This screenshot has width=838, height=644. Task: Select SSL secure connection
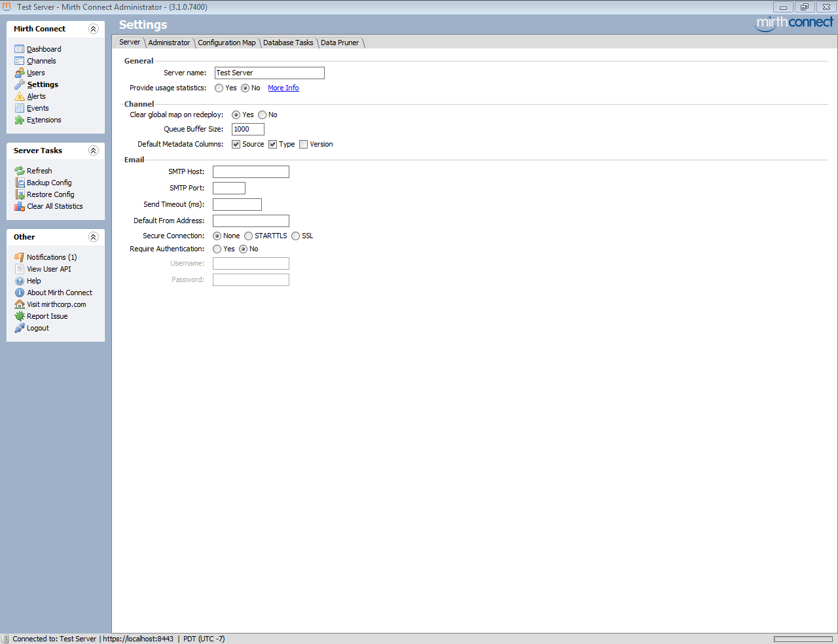295,236
